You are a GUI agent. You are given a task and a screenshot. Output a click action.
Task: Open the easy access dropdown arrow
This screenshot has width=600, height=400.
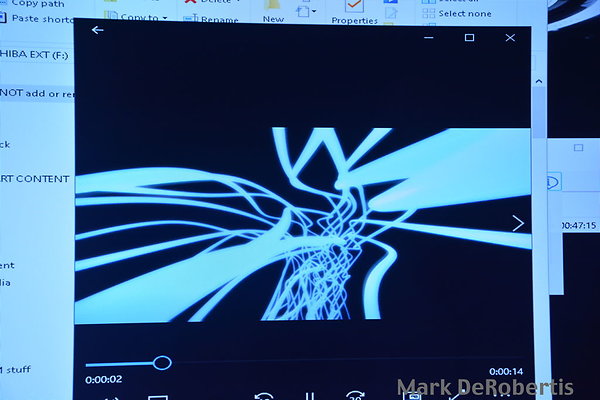pos(314,12)
